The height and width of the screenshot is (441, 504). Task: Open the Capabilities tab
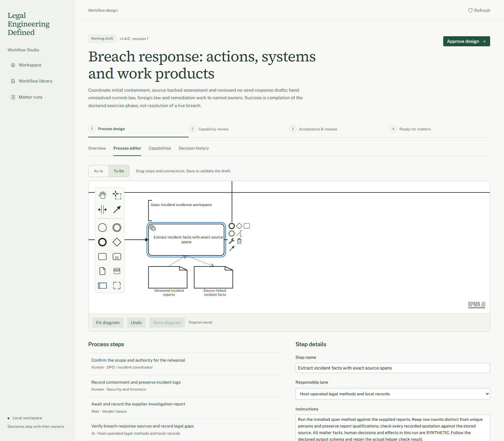(160, 148)
